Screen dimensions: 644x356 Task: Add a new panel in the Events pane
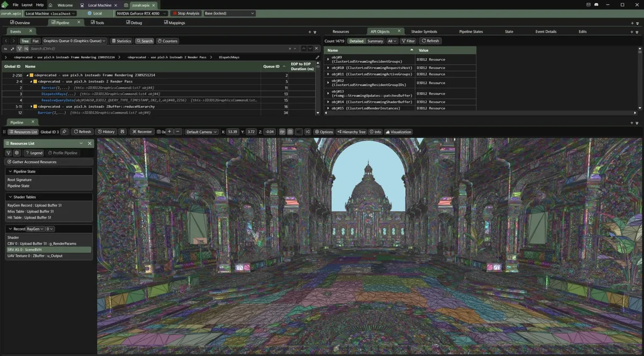click(x=309, y=32)
